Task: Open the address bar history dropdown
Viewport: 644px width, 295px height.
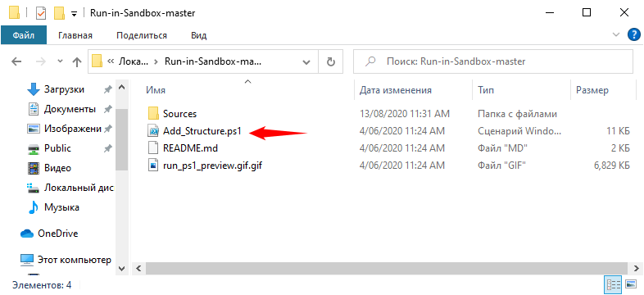Action: coord(306,62)
